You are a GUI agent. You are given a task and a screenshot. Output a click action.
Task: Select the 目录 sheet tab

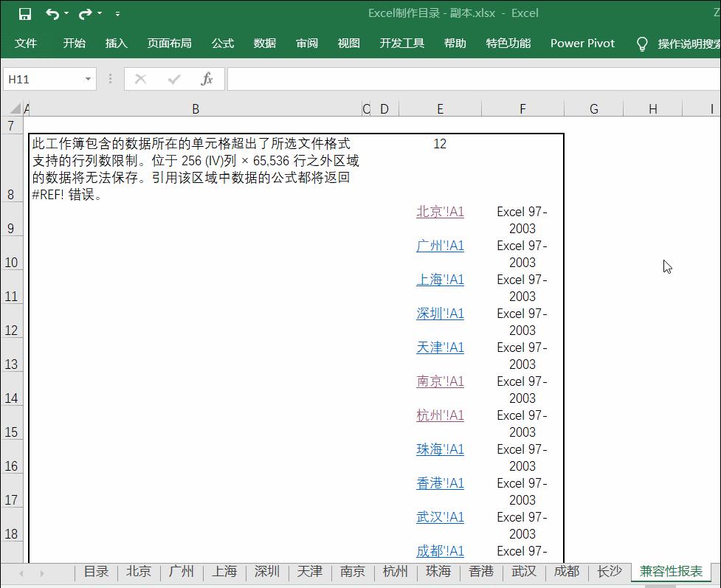click(96, 571)
